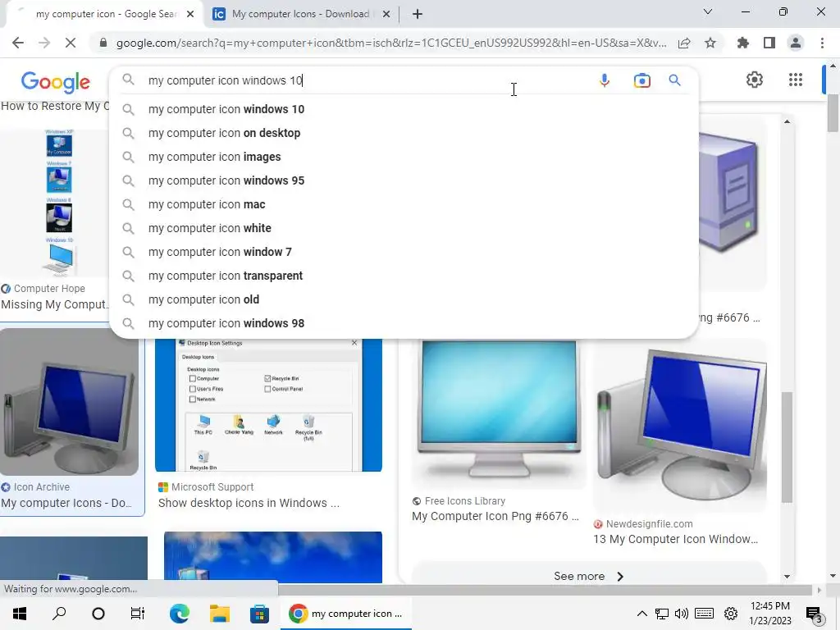Launch Microsoft Edge from taskbar
840x630 pixels.
coord(180,614)
